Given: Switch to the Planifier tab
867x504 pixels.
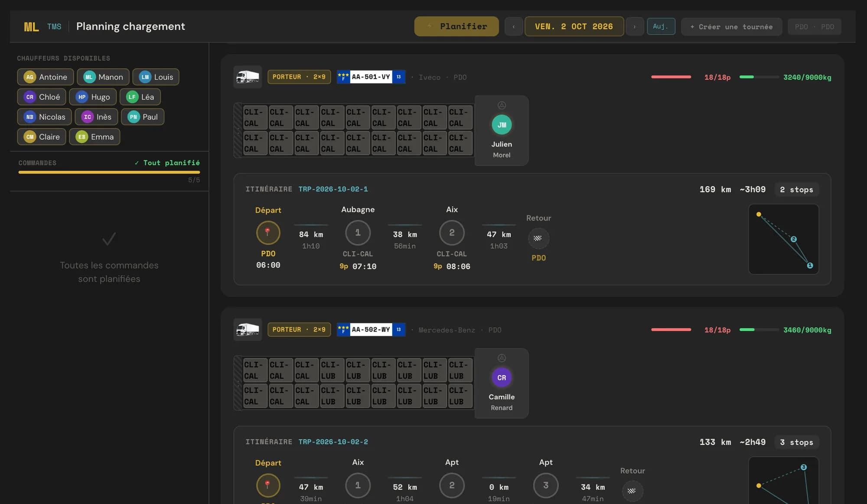Looking at the screenshot, I should click(456, 26).
